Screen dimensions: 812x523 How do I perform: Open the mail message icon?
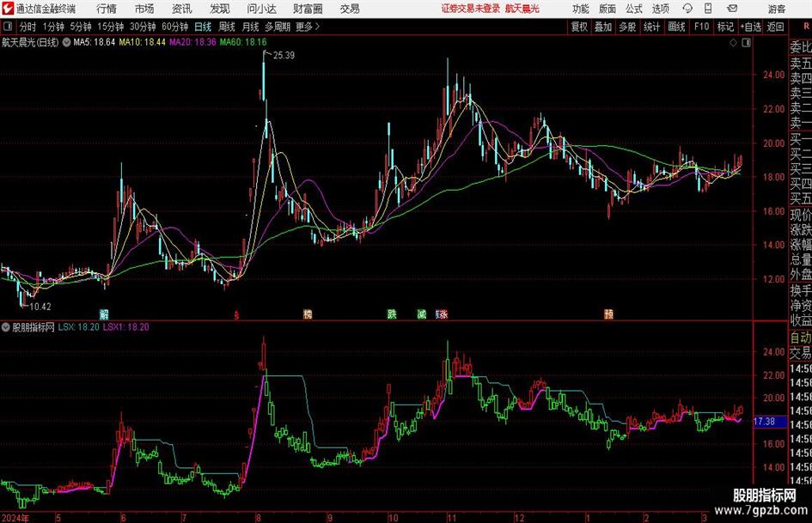point(732,9)
